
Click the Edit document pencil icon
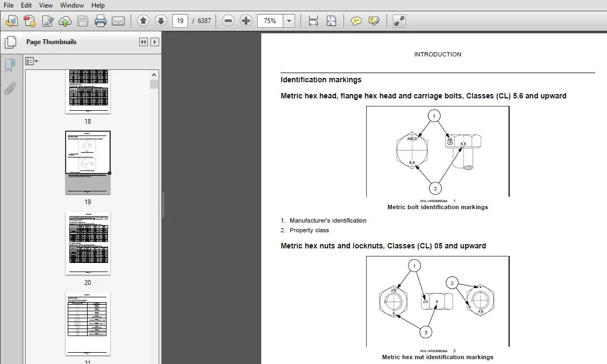tap(48, 21)
